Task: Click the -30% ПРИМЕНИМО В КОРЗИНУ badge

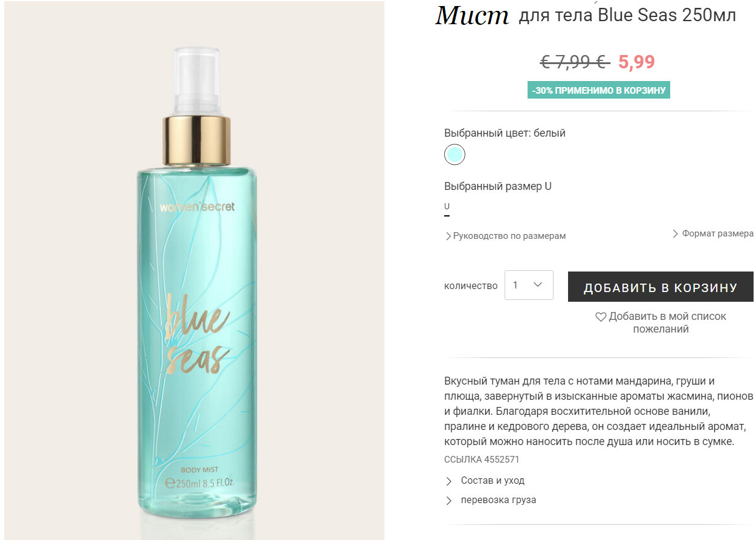Action: (x=599, y=90)
